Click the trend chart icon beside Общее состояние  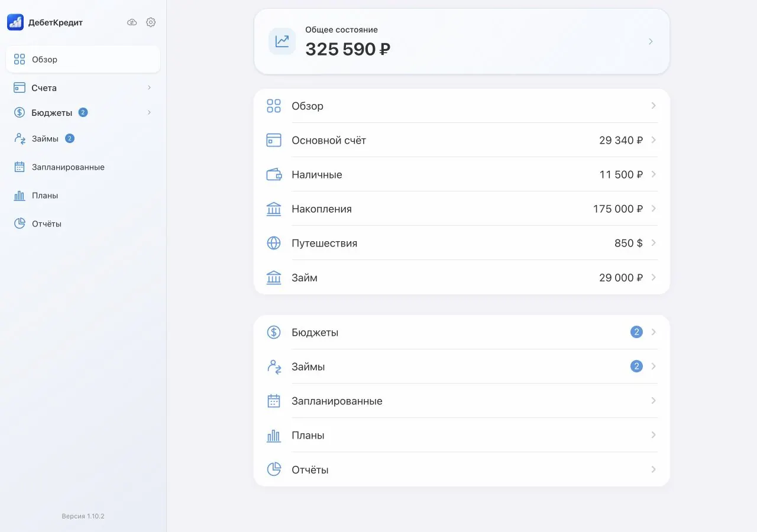282,41
